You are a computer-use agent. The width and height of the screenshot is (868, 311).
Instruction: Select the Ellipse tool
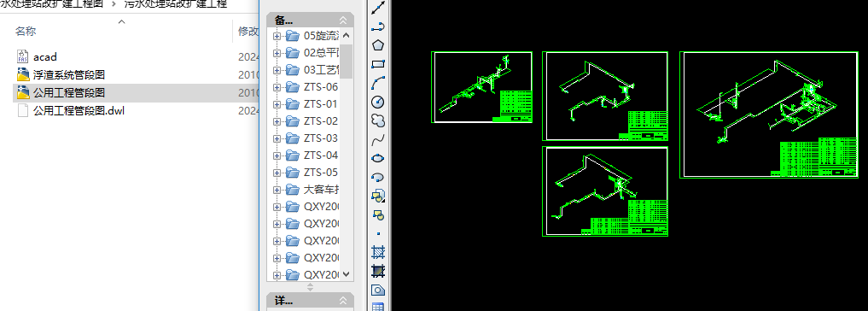click(378, 158)
